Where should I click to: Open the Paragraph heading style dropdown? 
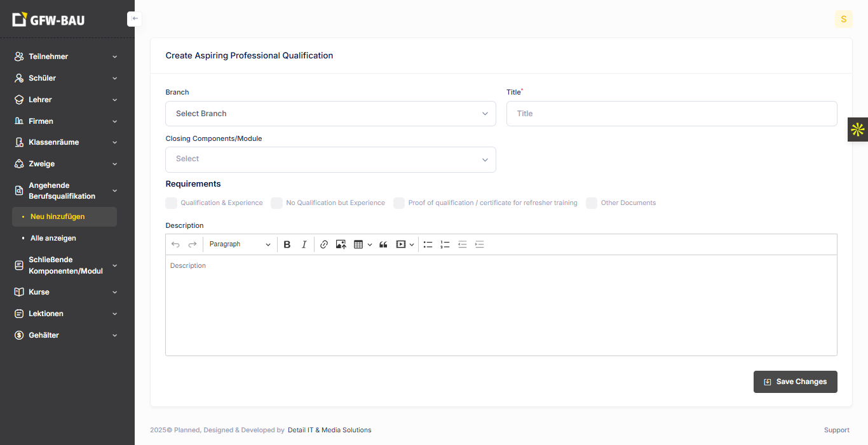pyautogui.click(x=240, y=244)
